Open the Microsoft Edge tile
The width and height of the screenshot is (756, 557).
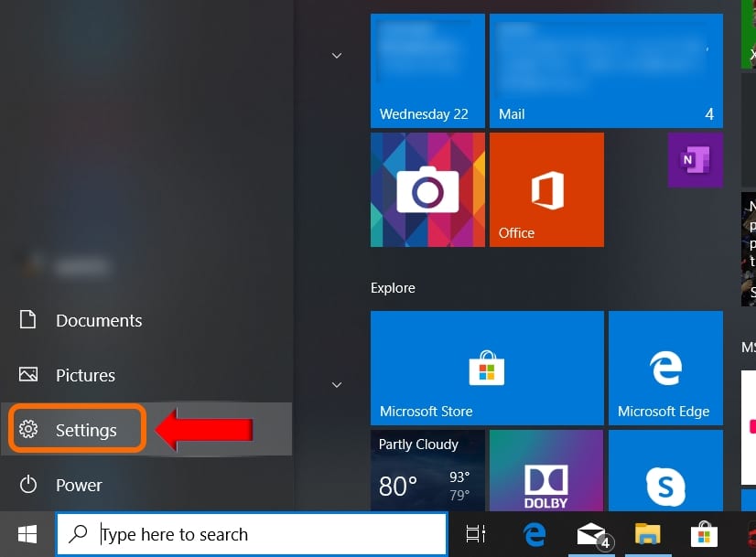665,368
